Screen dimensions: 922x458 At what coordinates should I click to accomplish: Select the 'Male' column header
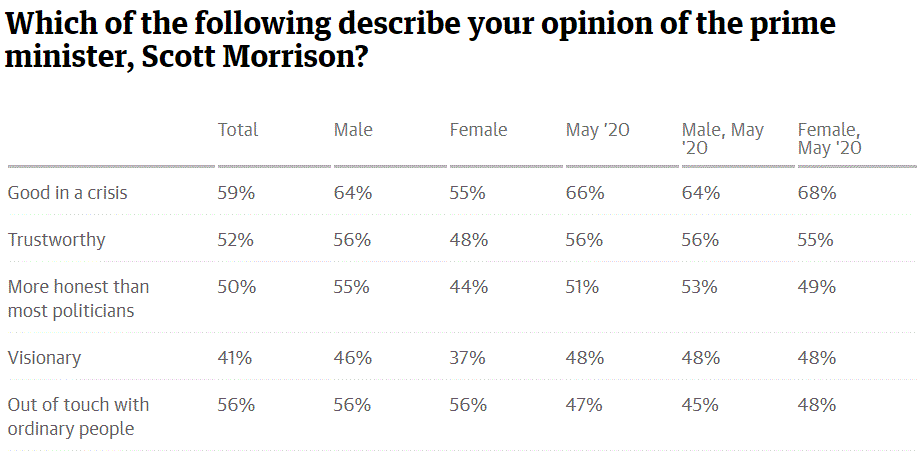[x=353, y=130]
